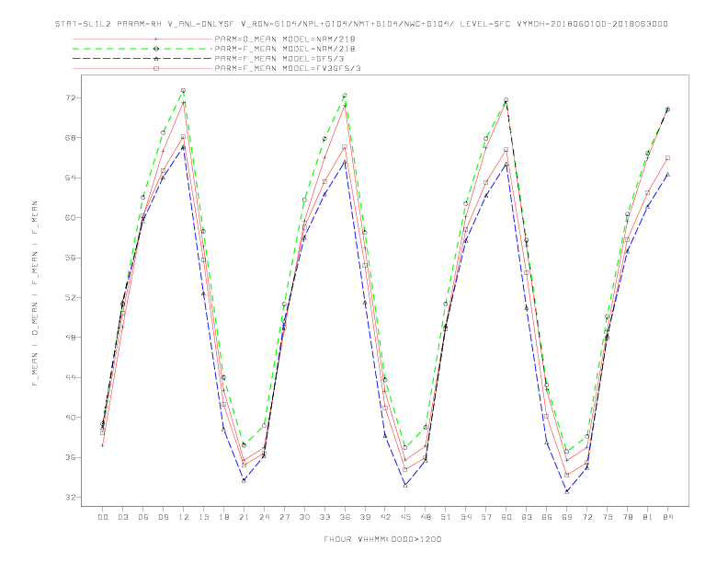Click the square marker in the FV3GFS legend sample
This screenshot has width=728, height=563.
pyautogui.click(x=156, y=68)
